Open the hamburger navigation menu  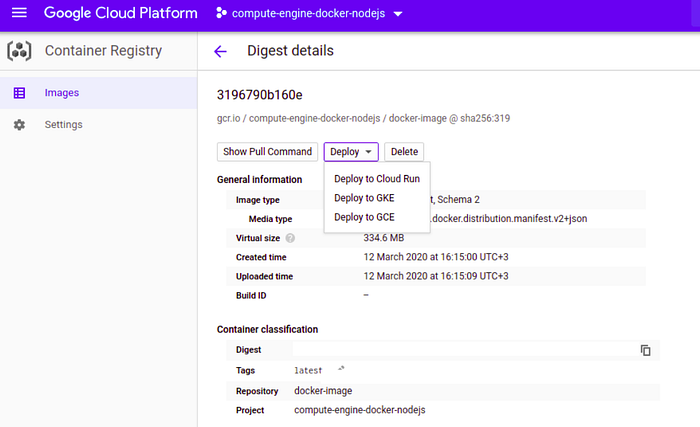[x=19, y=13]
